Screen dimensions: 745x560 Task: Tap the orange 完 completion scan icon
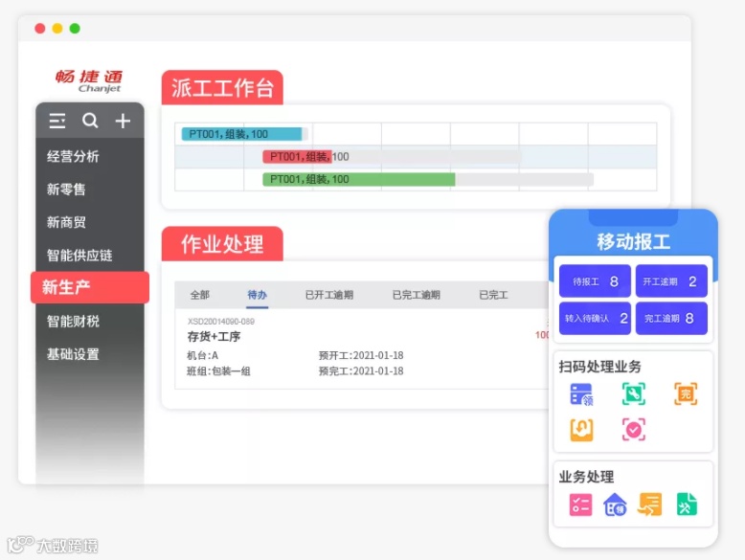[x=686, y=393]
